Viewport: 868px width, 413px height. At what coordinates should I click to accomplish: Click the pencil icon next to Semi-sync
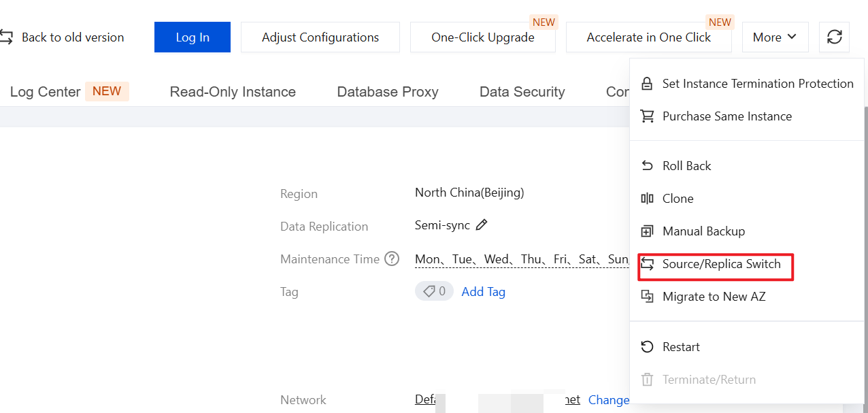coord(482,225)
